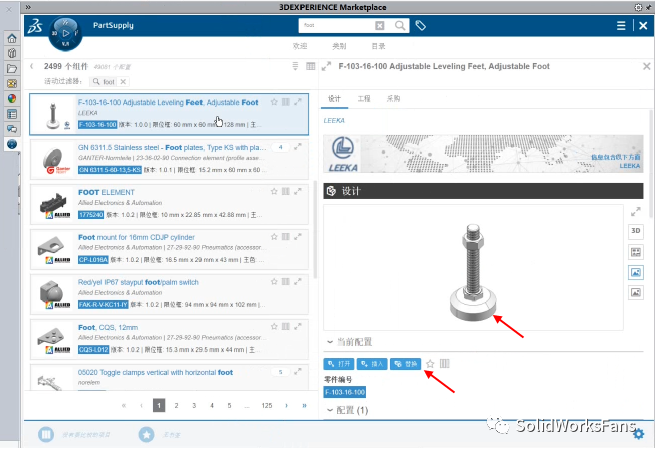The width and height of the screenshot is (656, 452).
Task: Open the 欢迎 navigation tab
Action: (x=300, y=46)
